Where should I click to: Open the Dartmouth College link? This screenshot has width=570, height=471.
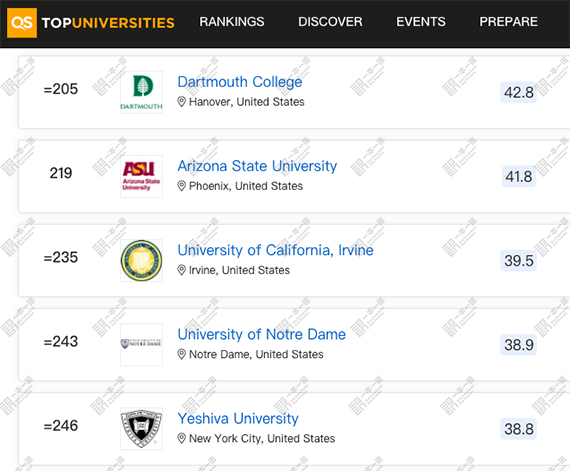click(x=240, y=82)
